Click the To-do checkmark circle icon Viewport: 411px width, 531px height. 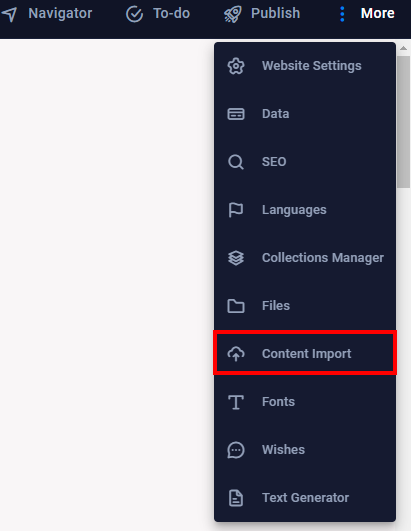(134, 14)
